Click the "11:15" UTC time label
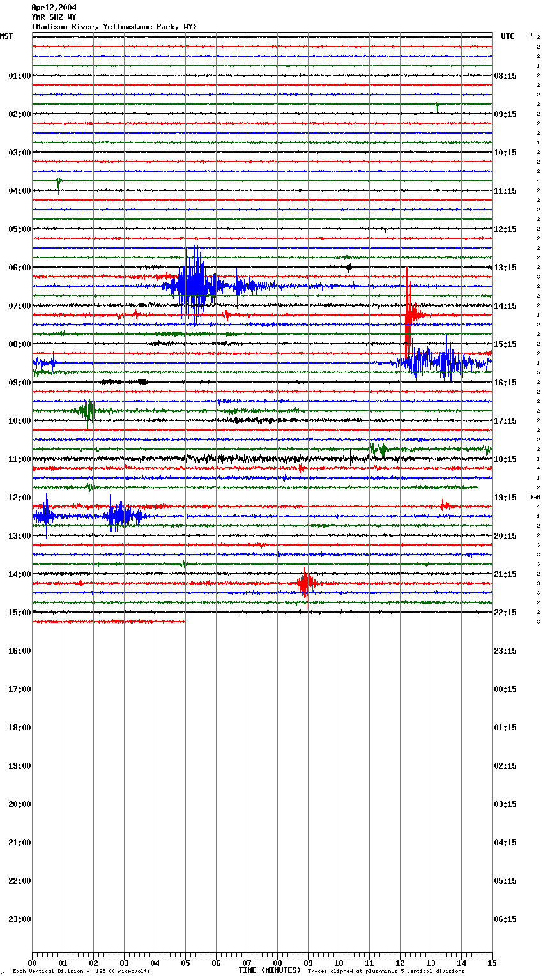 coord(505,191)
